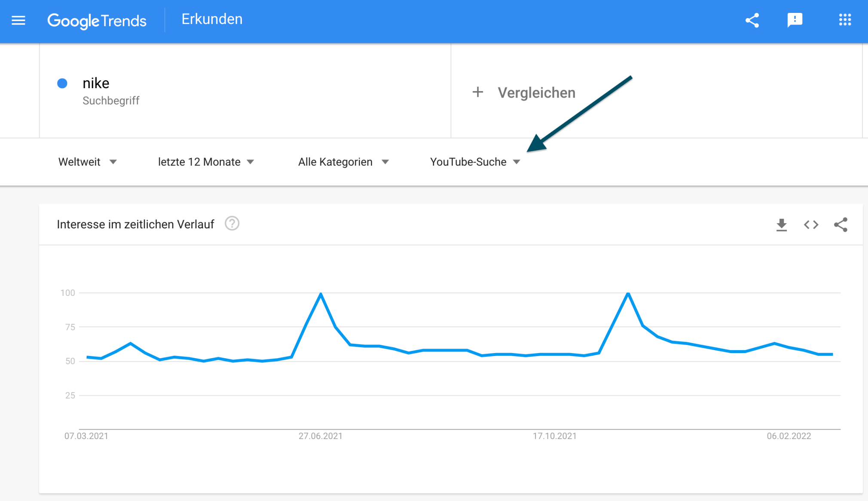Screen dimensions: 868x501
Task: Click the blue dot next to nike
Action: (62, 83)
